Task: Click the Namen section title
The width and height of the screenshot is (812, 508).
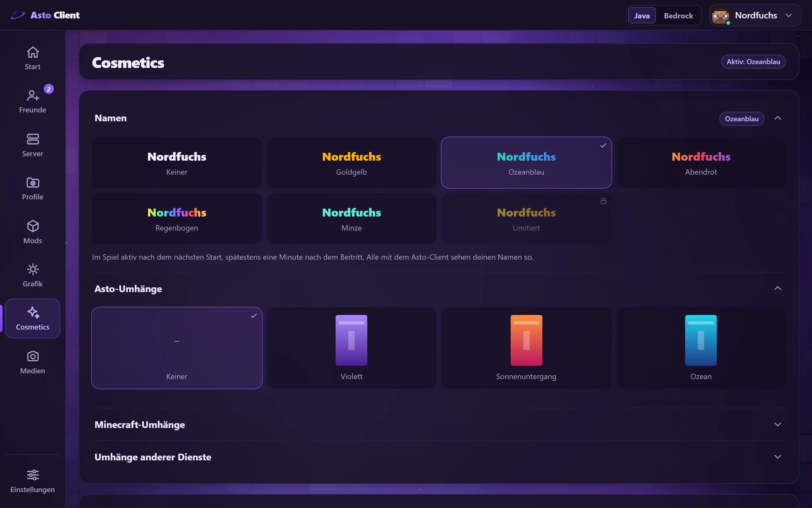Action: tap(111, 118)
